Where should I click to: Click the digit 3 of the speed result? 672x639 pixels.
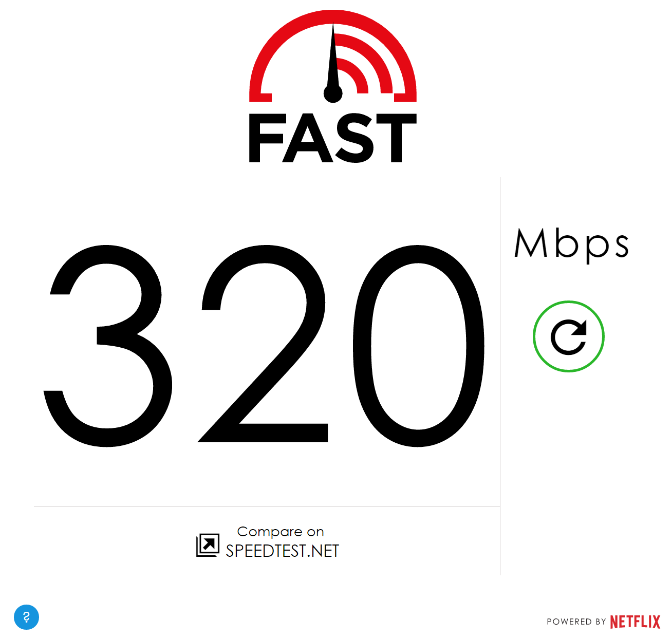[x=107, y=346]
